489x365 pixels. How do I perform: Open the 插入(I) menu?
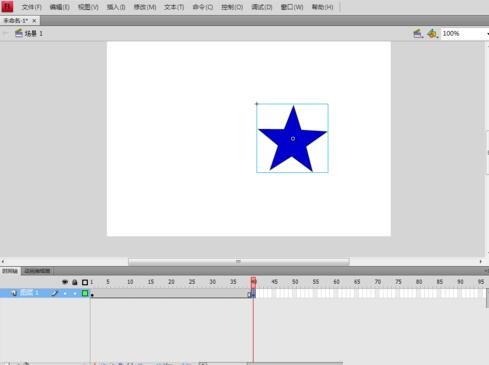(116, 7)
